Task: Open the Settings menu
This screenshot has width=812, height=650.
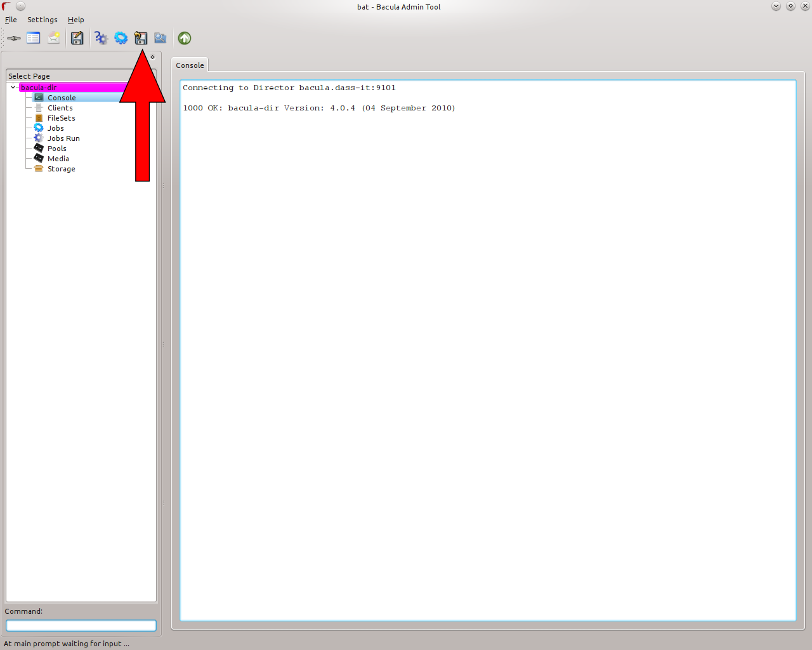Action: 43,20
